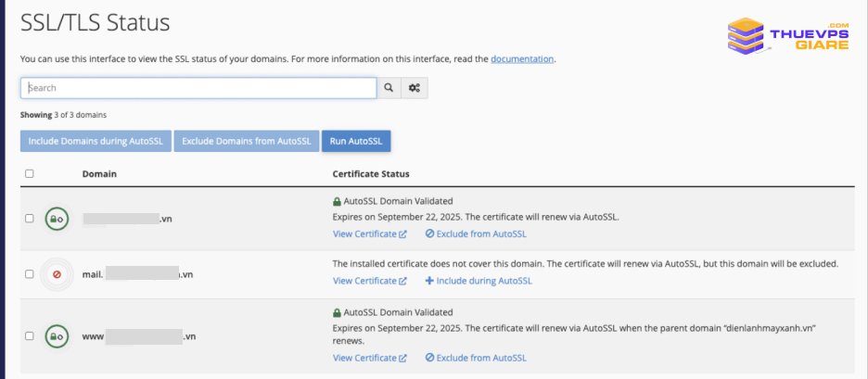This screenshot has height=379, width=868.
Task: Open the search settings gears icon
Action: 415,88
